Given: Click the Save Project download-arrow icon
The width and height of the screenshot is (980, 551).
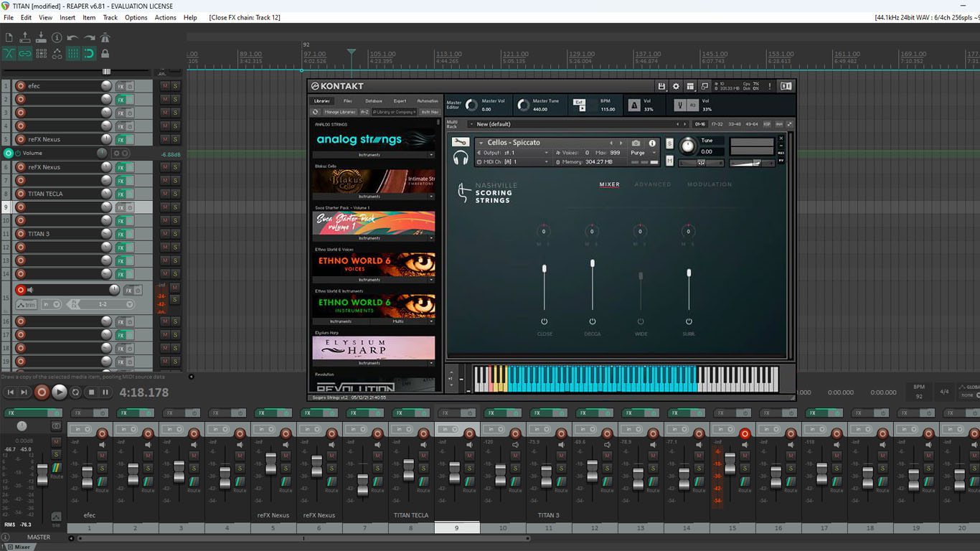Looking at the screenshot, I should coord(41,37).
